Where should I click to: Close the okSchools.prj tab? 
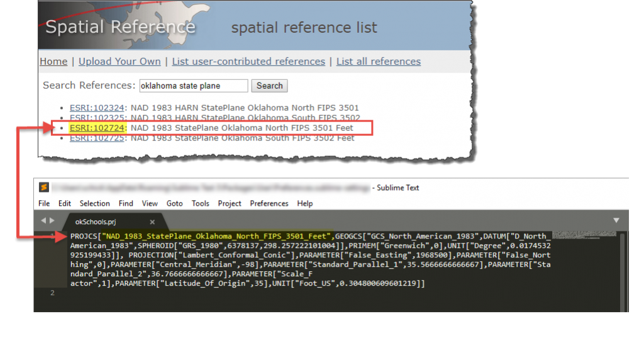152,222
